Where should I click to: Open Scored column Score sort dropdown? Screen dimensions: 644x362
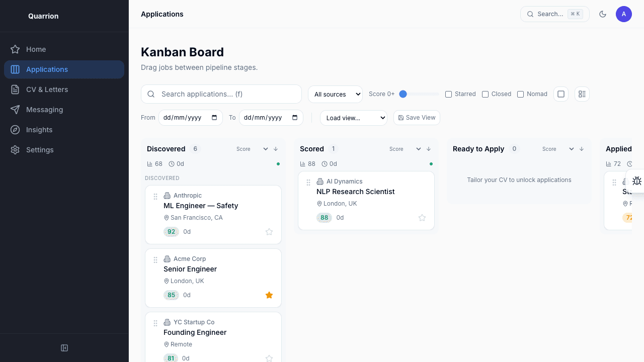tap(405, 149)
